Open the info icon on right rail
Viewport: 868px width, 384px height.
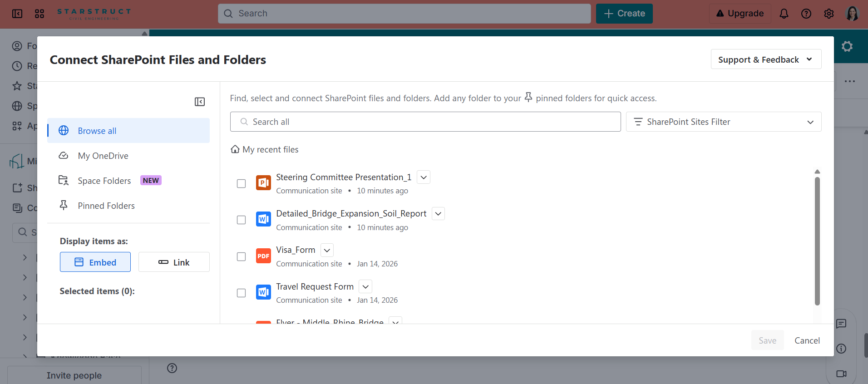coord(841,349)
